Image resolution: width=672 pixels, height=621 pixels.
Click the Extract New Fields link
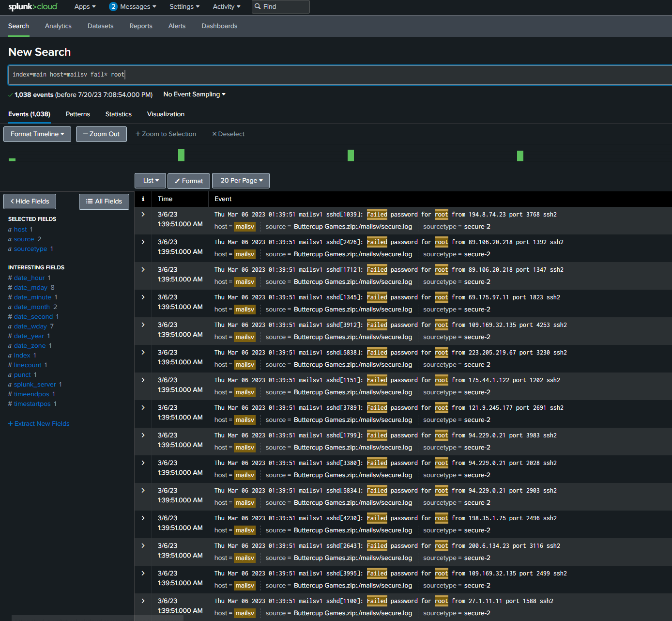(39, 423)
